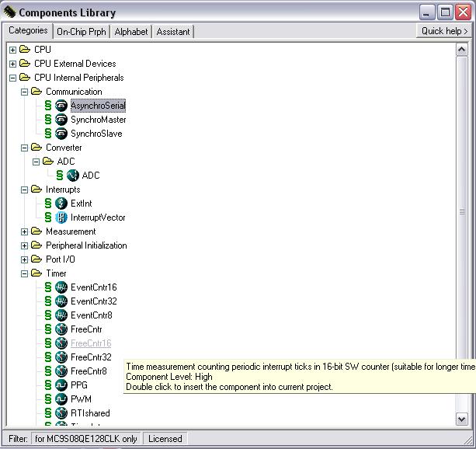Click the PWM component icon
The height and width of the screenshot is (449, 476).
[x=61, y=399]
